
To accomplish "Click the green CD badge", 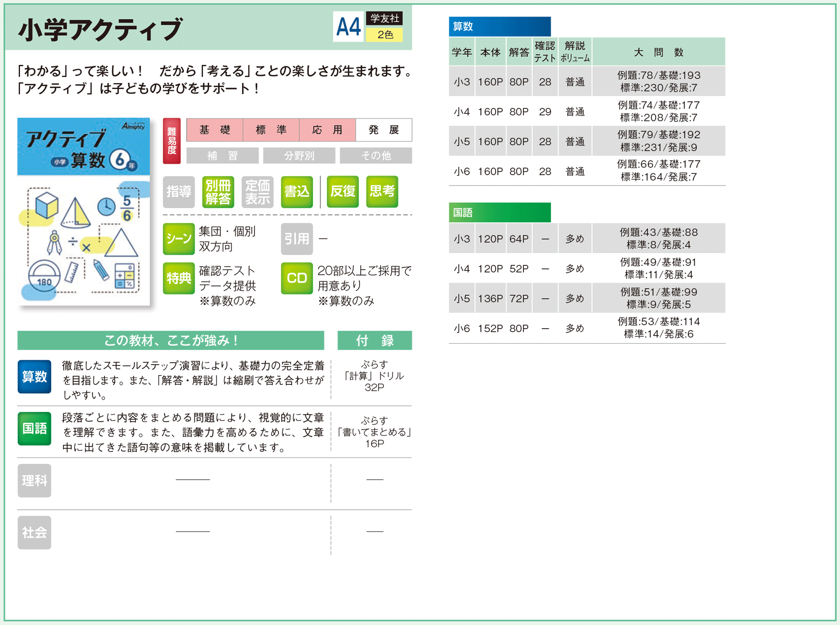I will point(296,278).
